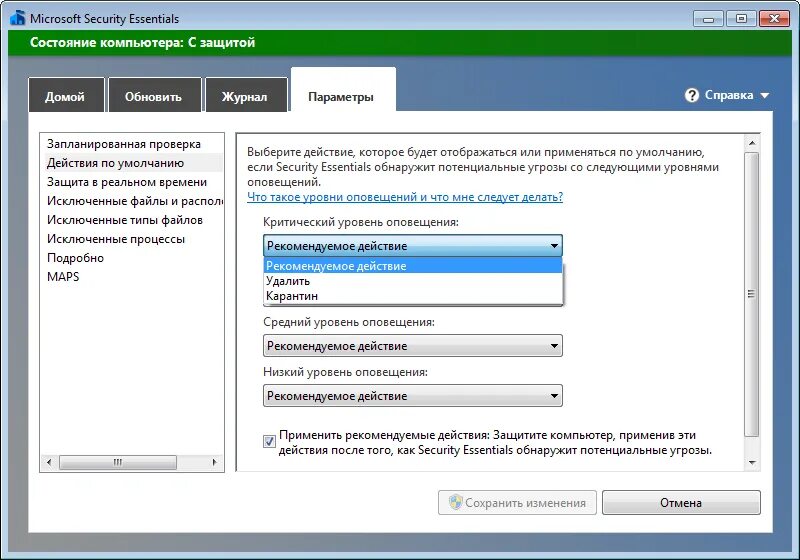Open Исключенные файлы и расположения settings

[132, 201]
